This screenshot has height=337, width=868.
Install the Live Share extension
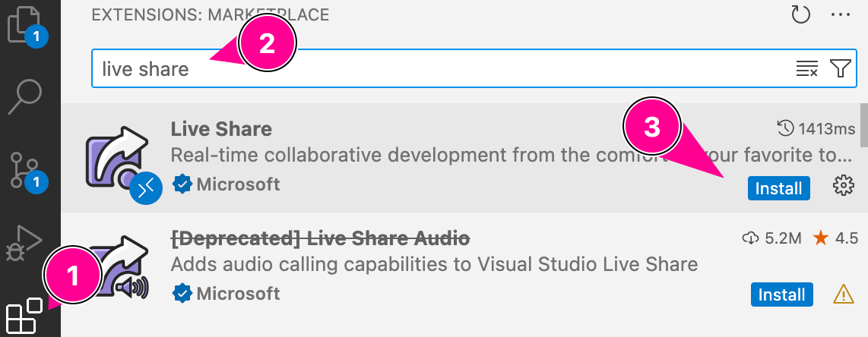pos(778,188)
